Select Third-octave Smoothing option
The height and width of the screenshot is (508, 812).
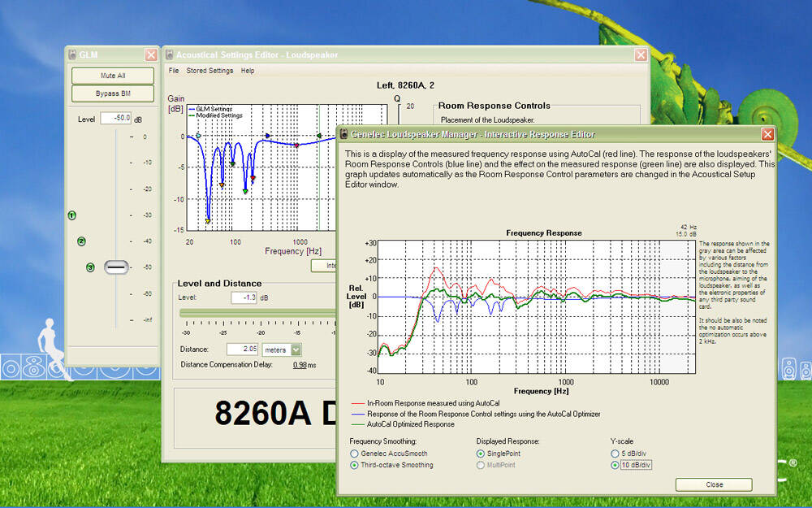pyautogui.click(x=354, y=465)
